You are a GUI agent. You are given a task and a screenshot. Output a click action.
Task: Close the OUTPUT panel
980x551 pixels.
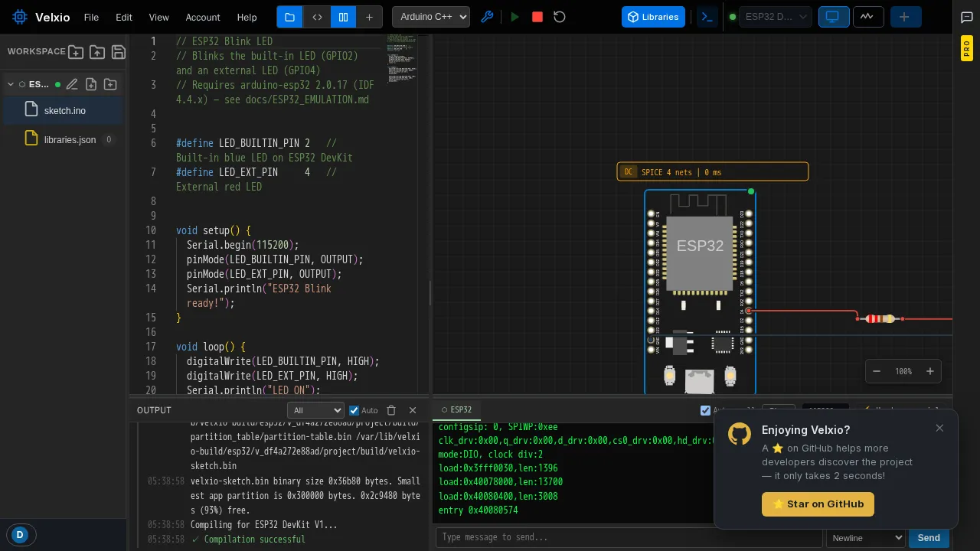(x=413, y=410)
